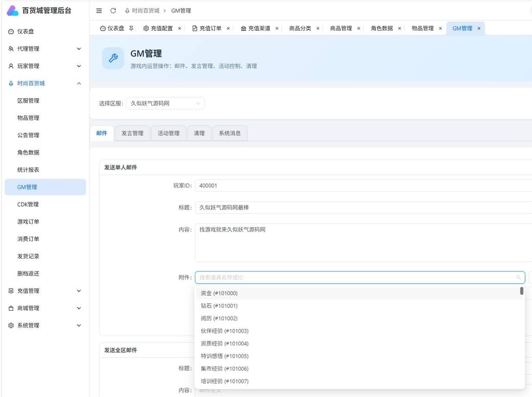Click the search icon in 附件 field
532x397 pixels.
[x=518, y=277]
